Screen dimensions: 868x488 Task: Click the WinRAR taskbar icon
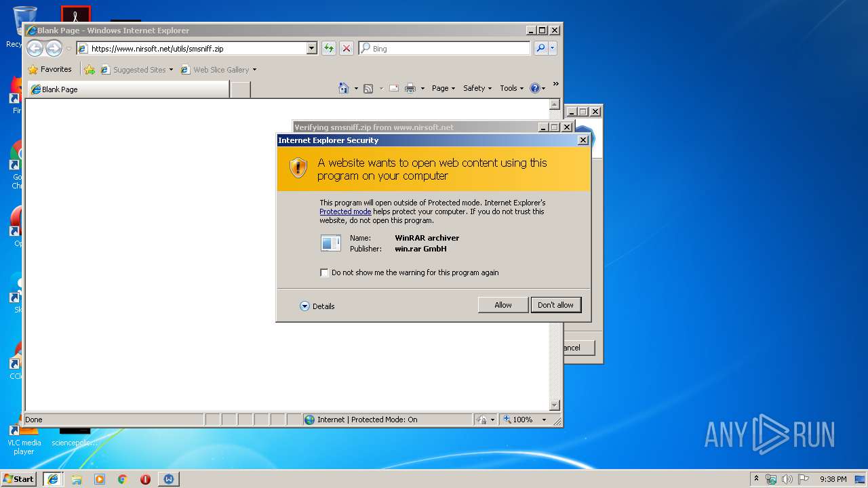[168, 479]
